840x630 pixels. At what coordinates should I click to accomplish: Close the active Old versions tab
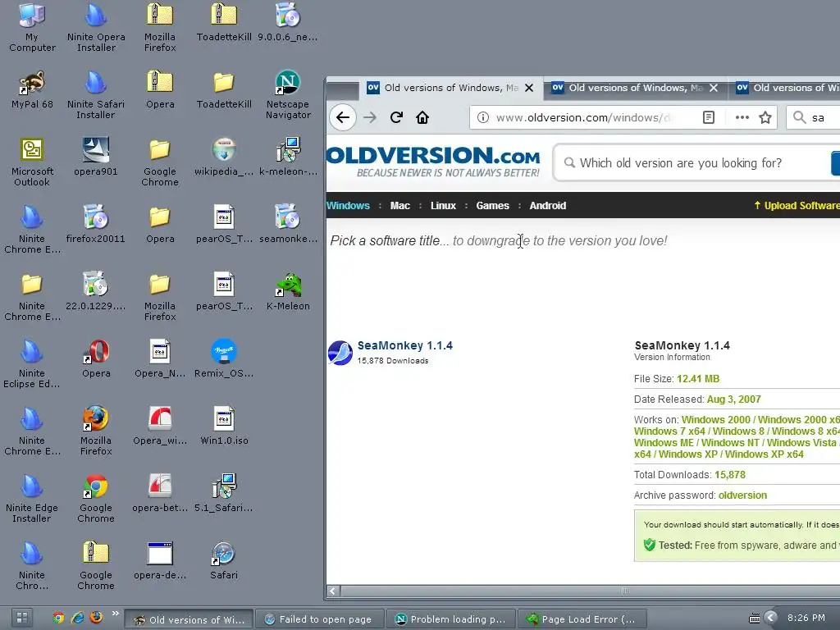[529, 88]
